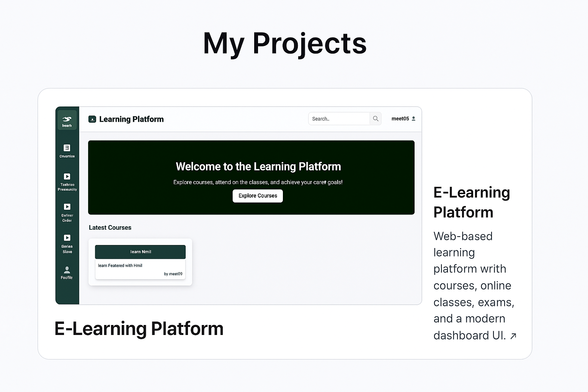This screenshot has width=588, height=392.
Task: Click the Learning Platform logo icon
Action: (x=92, y=119)
